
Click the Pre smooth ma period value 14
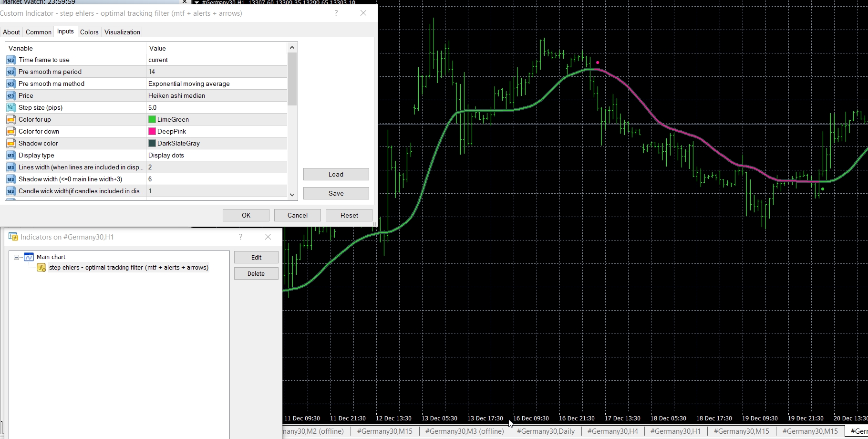152,72
